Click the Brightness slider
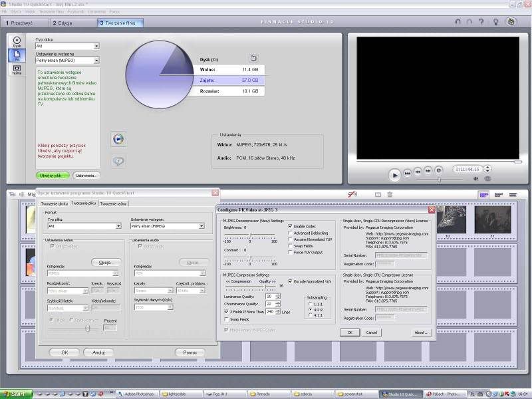The height and width of the screenshot is (399, 532). pyautogui.click(x=250, y=235)
